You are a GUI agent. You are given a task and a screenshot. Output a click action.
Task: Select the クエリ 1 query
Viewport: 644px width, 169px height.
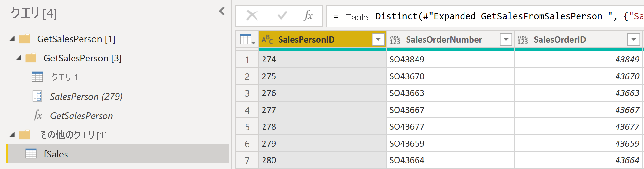pyautogui.click(x=65, y=77)
